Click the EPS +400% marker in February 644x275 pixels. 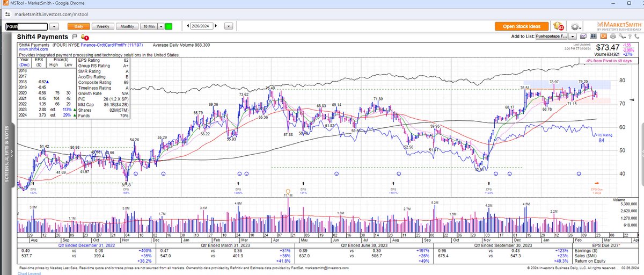click(x=239, y=187)
